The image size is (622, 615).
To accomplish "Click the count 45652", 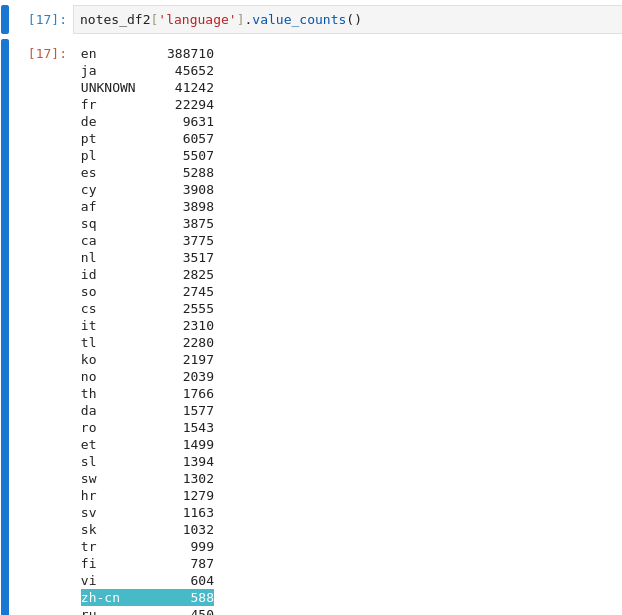I will pos(194,71).
